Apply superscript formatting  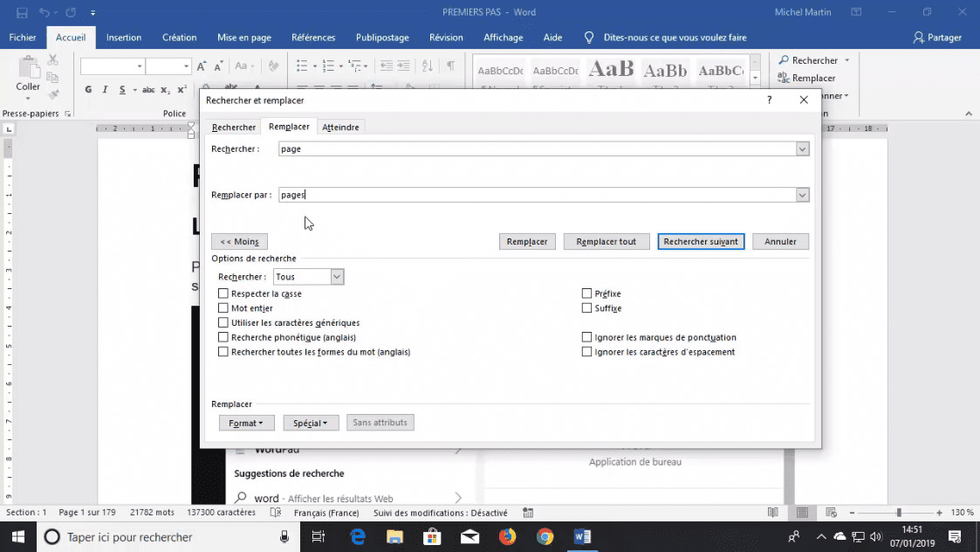pyautogui.click(x=182, y=89)
